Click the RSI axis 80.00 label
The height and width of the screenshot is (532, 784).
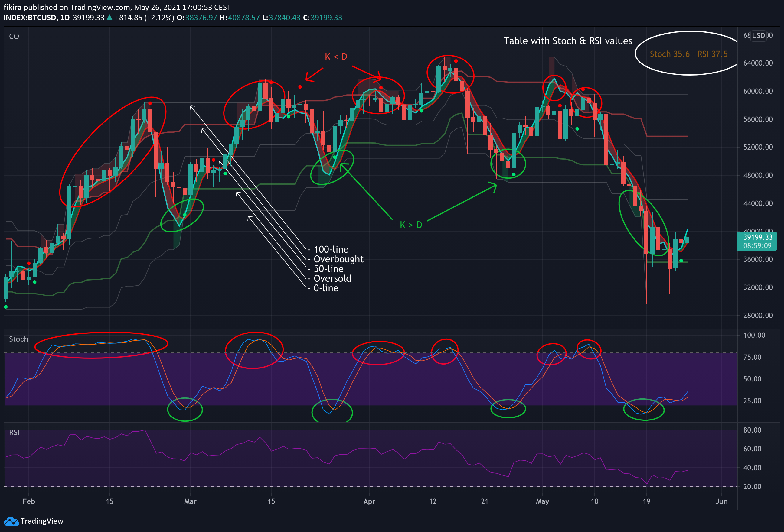point(752,430)
